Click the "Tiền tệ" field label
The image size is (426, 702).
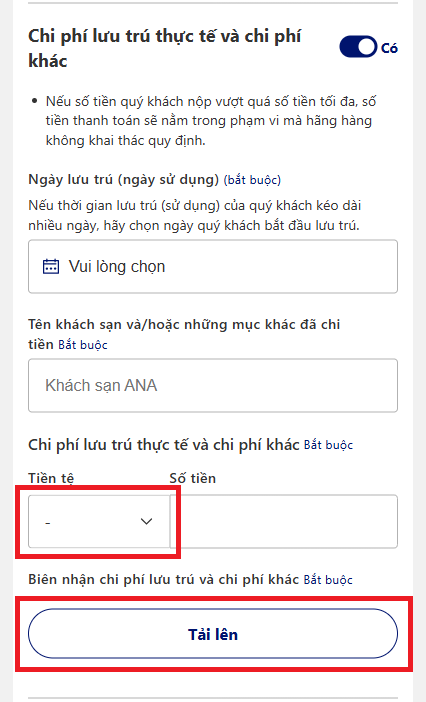51,478
